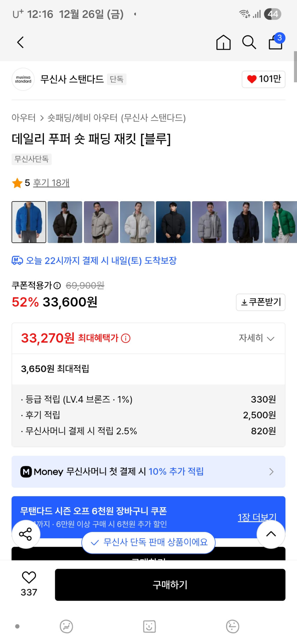
Task: Tap the 1장 더보기 coupon link
Action: pos(257,517)
